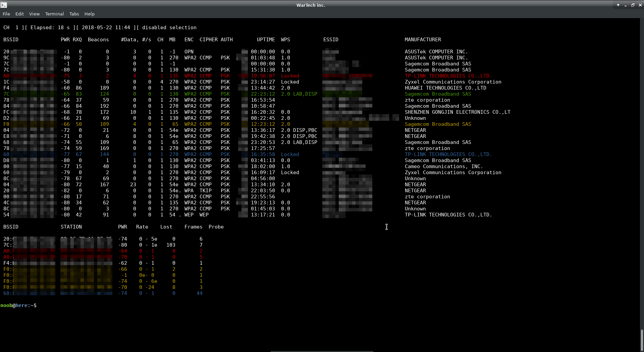Open the View menu
Viewport: 644px width, 352px height.
click(x=34, y=14)
